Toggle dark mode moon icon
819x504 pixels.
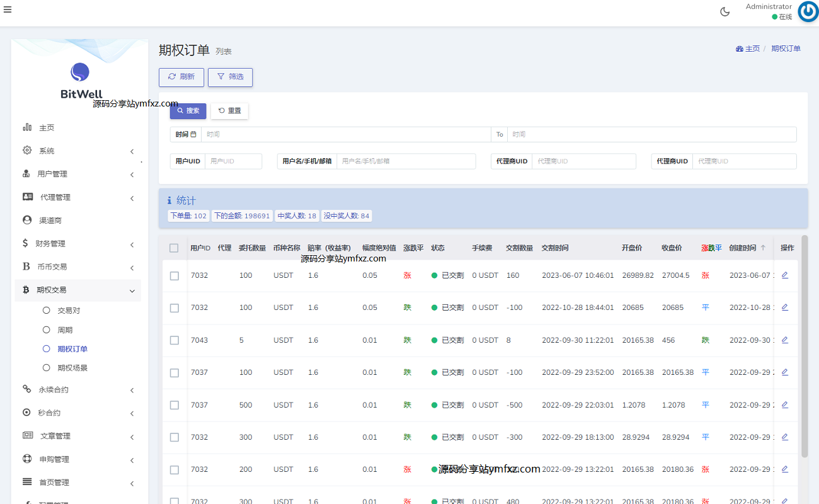click(x=724, y=11)
